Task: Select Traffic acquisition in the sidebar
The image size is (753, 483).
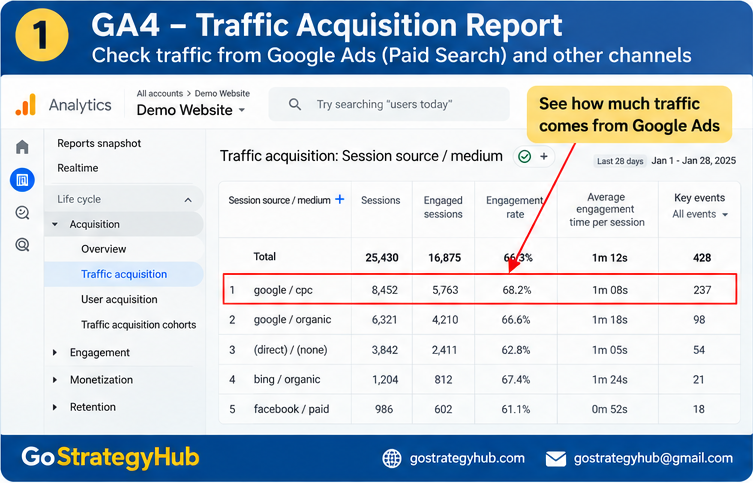Action: (124, 274)
